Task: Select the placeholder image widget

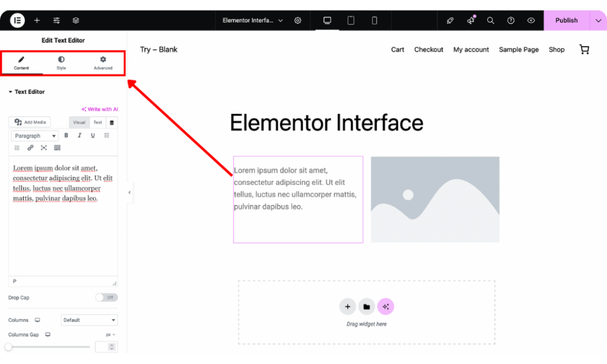Action: point(435,199)
